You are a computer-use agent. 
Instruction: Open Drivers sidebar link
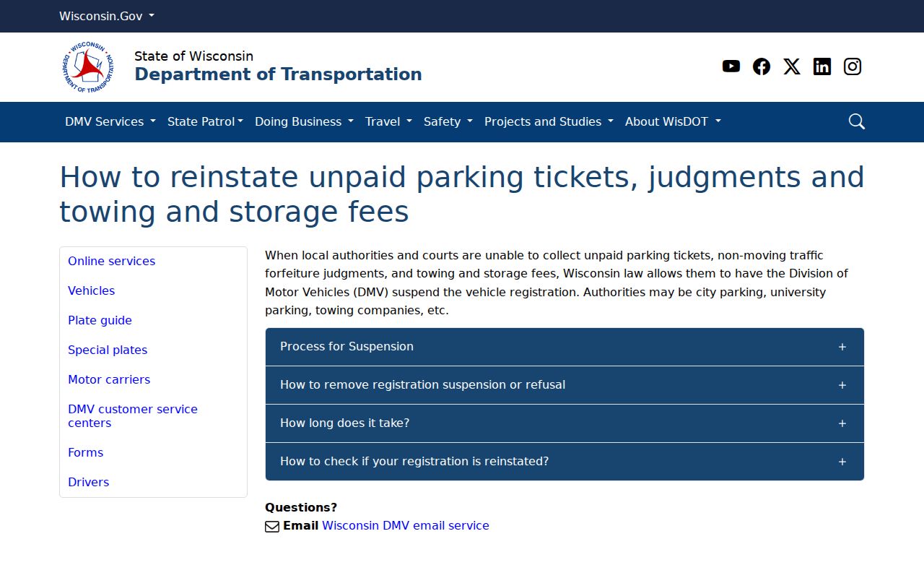click(x=88, y=483)
